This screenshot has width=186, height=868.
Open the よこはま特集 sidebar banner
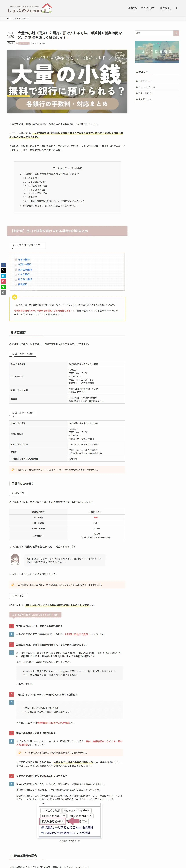point(157,52)
